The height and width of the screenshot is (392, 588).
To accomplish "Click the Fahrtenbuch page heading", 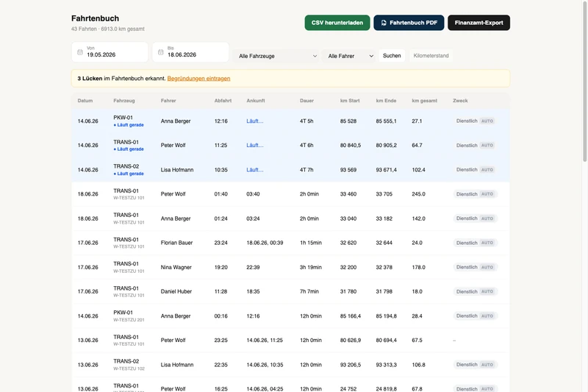I will pyautogui.click(x=96, y=18).
